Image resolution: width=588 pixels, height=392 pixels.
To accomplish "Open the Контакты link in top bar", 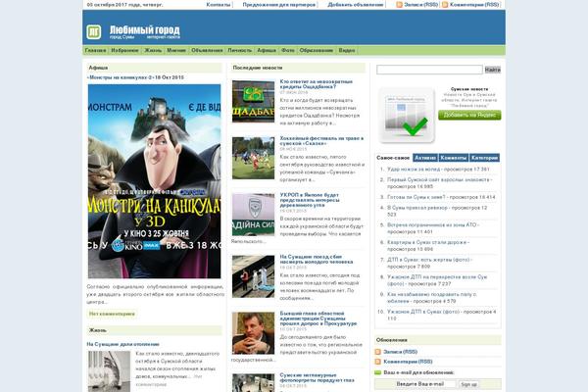I will tap(219, 5).
